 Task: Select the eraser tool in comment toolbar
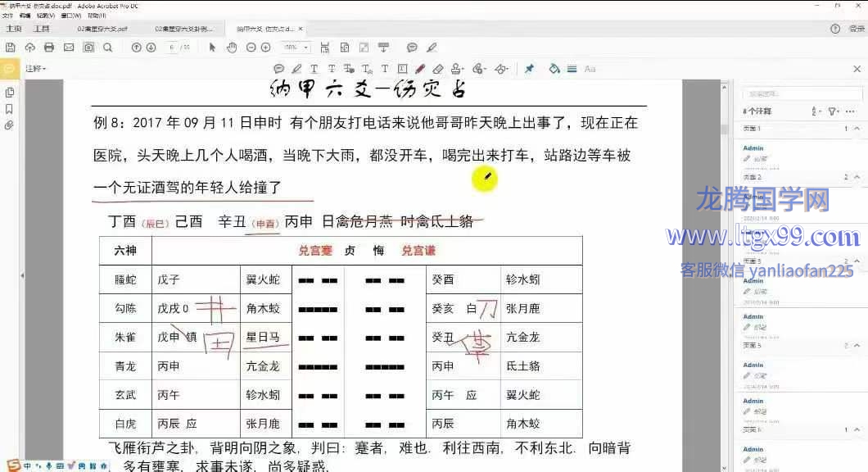(x=438, y=69)
